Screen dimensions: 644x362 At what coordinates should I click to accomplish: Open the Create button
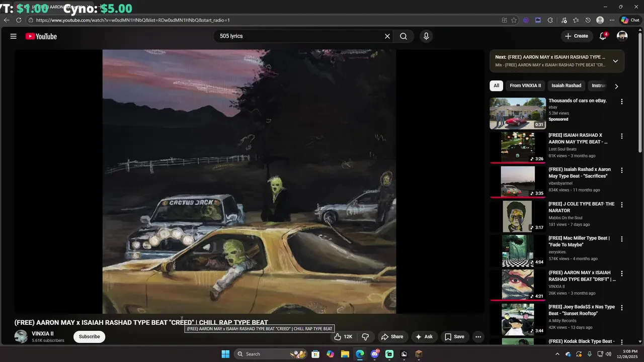click(577, 36)
